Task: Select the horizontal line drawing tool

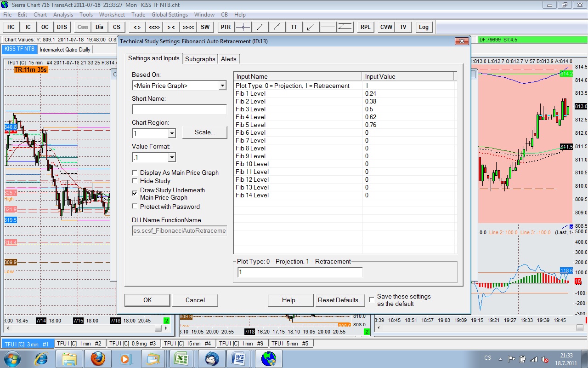Action: coord(328,27)
